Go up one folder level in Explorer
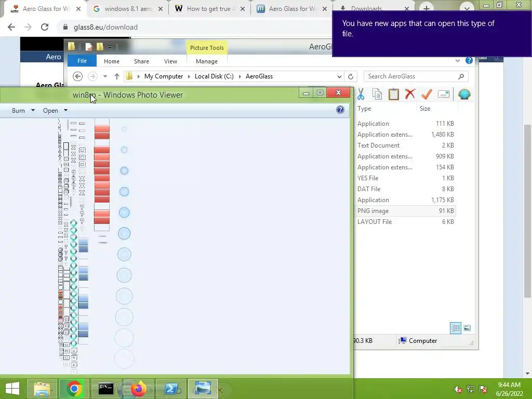 click(117, 76)
